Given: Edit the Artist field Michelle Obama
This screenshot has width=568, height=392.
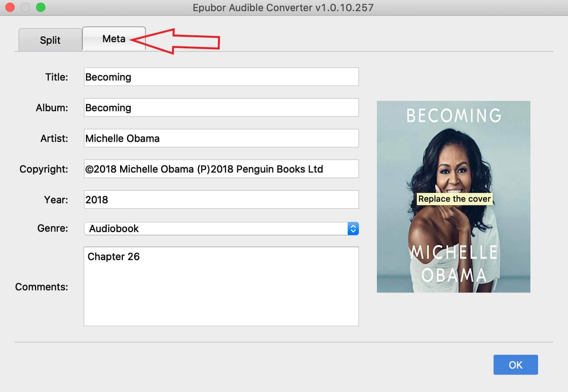Looking at the screenshot, I should click(221, 138).
